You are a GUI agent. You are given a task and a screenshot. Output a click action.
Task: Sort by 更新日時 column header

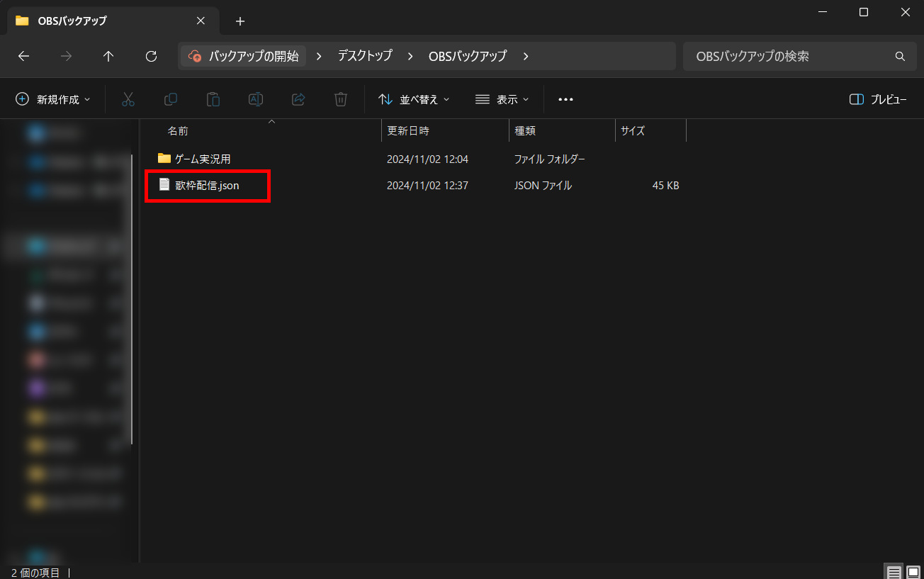click(408, 131)
